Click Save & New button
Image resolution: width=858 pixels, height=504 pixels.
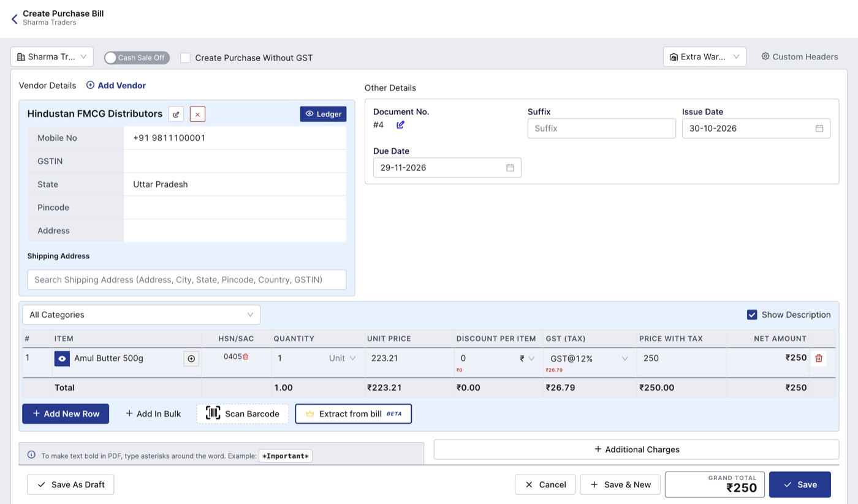click(x=620, y=484)
